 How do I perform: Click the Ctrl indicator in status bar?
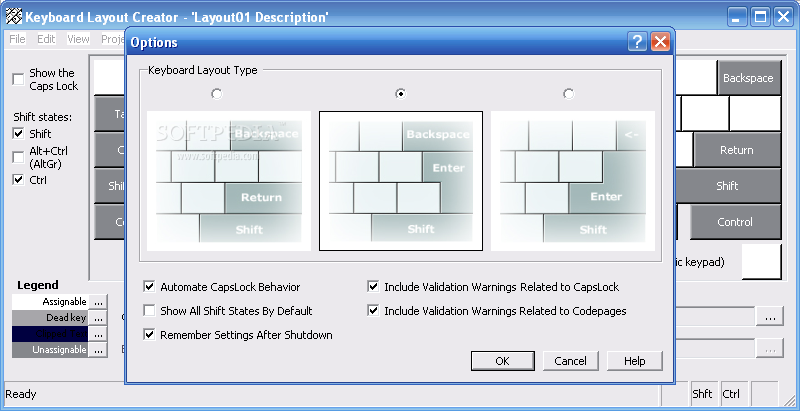(732, 394)
